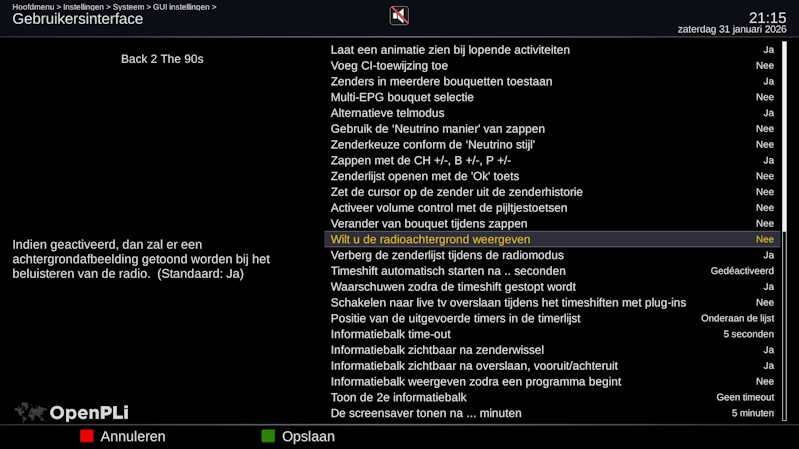Toggle 'Multi-EPG bouquet selectie' option

point(764,97)
